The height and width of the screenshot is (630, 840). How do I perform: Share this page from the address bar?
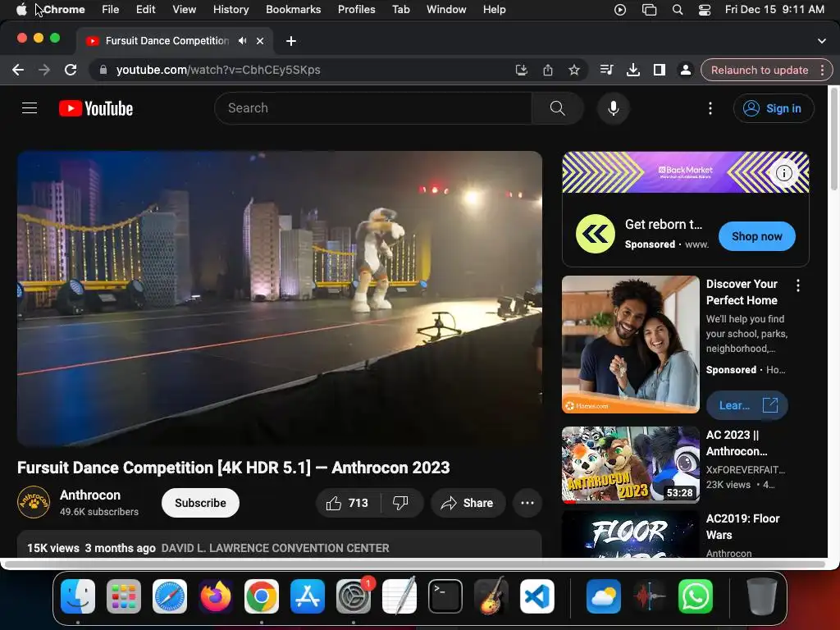point(547,70)
